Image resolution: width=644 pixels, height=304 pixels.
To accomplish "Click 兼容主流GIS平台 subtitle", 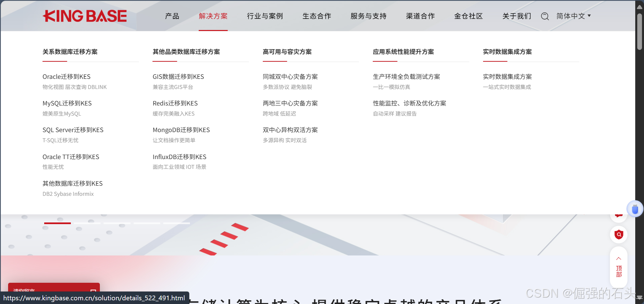I will [x=173, y=87].
